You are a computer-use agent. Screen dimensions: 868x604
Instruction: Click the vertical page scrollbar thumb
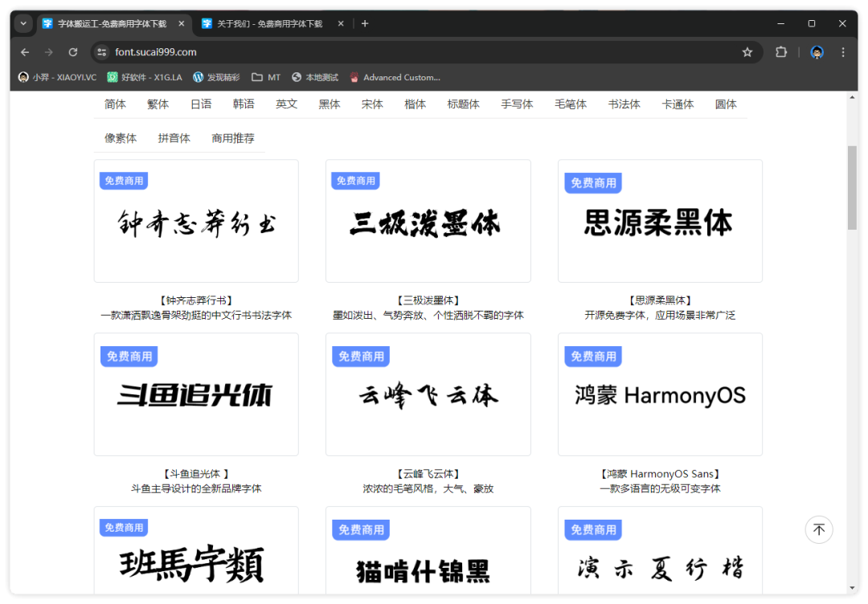tap(852, 187)
